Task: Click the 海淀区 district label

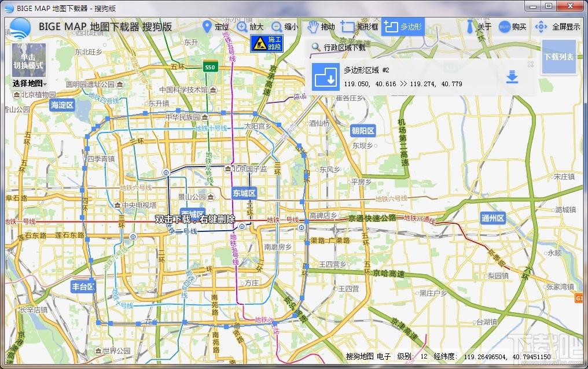Action: [x=63, y=105]
